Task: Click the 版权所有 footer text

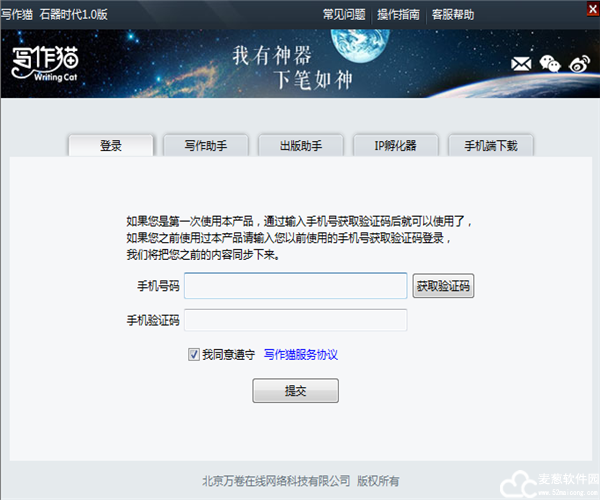Action: coord(378,481)
